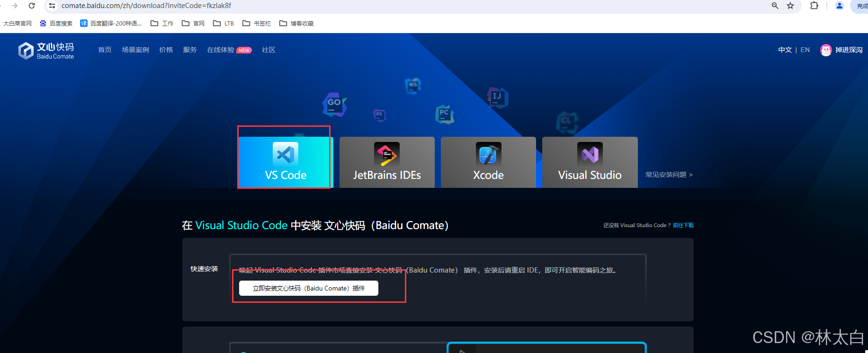Open user name 掉进深沟 menu

point(849,50)
